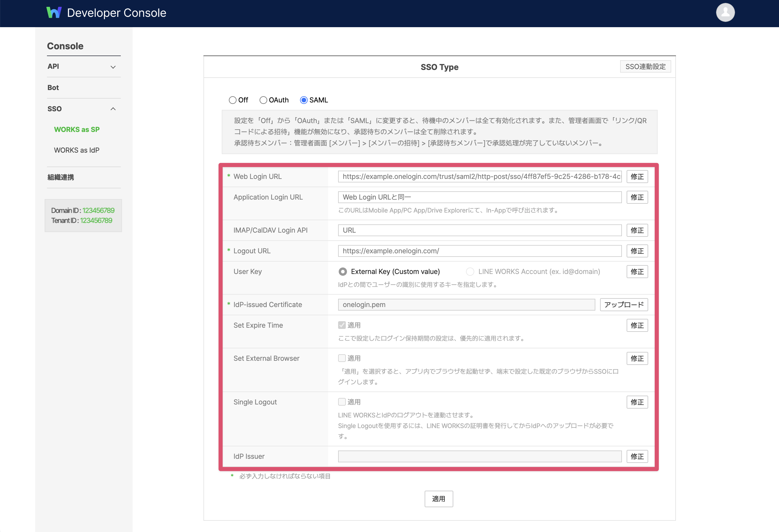
Task: Select the SAML SSO type radio
Action: (x=304, y=100)
